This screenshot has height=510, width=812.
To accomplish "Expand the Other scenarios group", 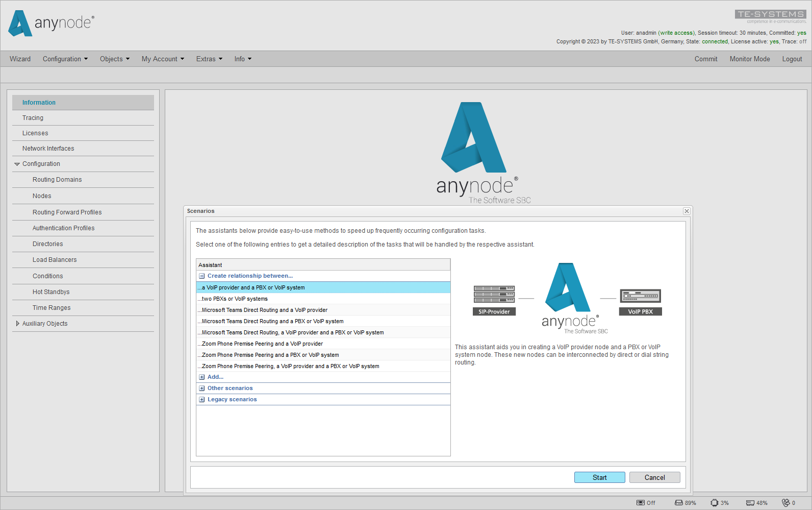I will point(202,388).
